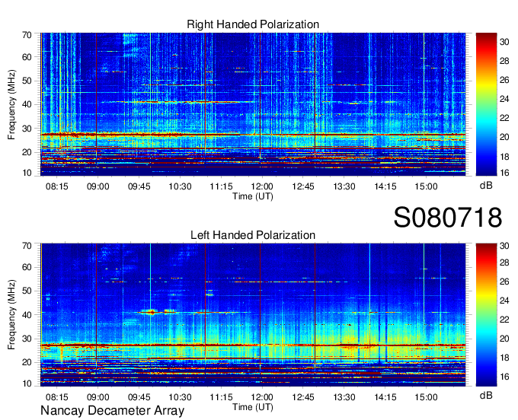Screen dimensions: 518x420
Task: Click the Nancay Decameter Array label
Action: click(112, 410)
